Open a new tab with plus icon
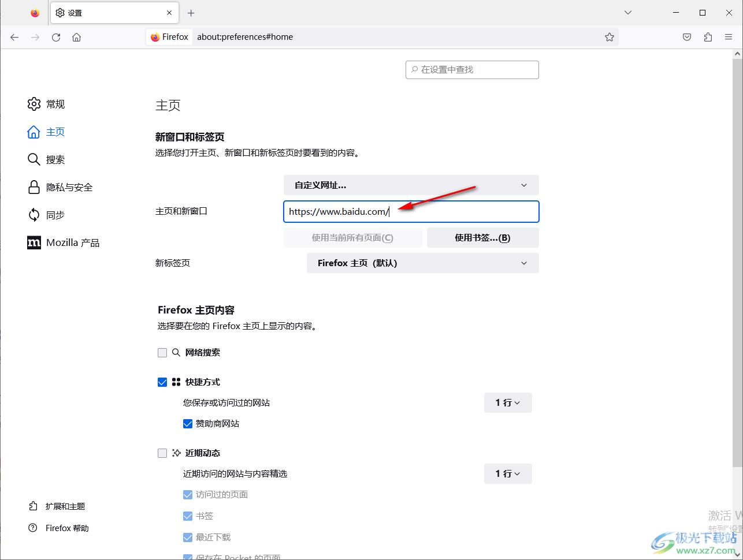Viewport: 743px width, 560px height. pos(191,13)
